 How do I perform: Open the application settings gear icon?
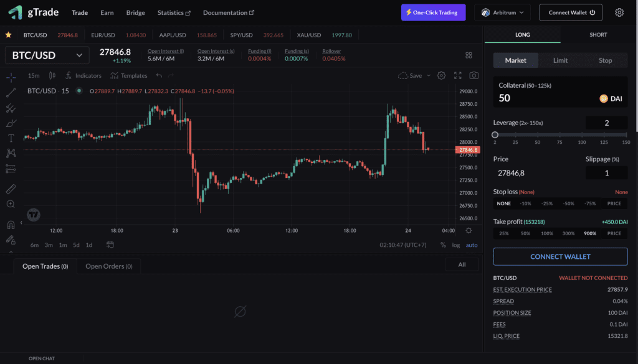[619, 12]
